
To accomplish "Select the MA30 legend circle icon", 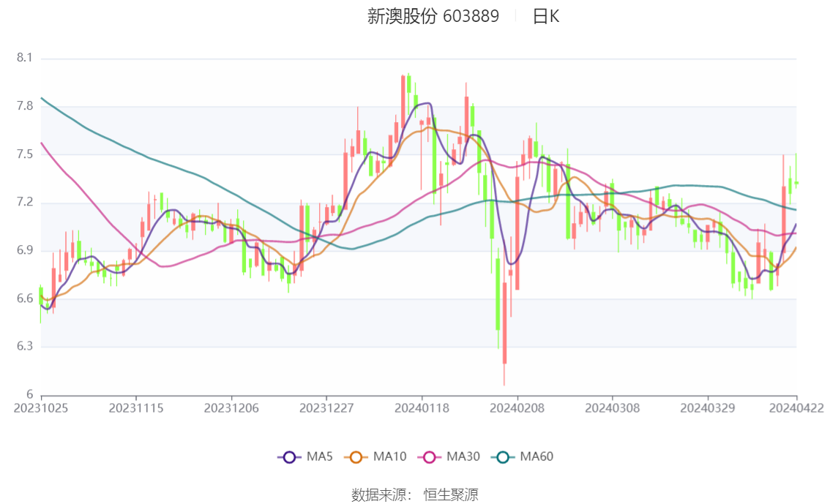I will click(429, 456).
